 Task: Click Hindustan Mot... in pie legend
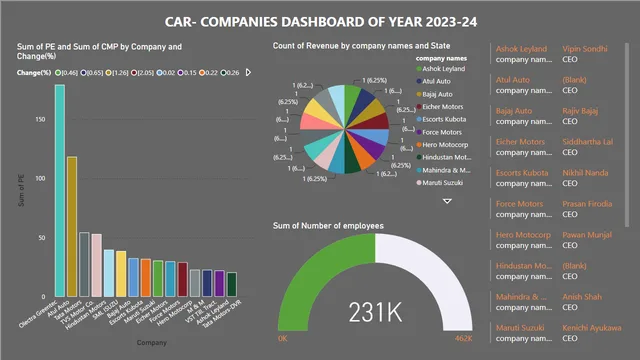pos(444,157)
